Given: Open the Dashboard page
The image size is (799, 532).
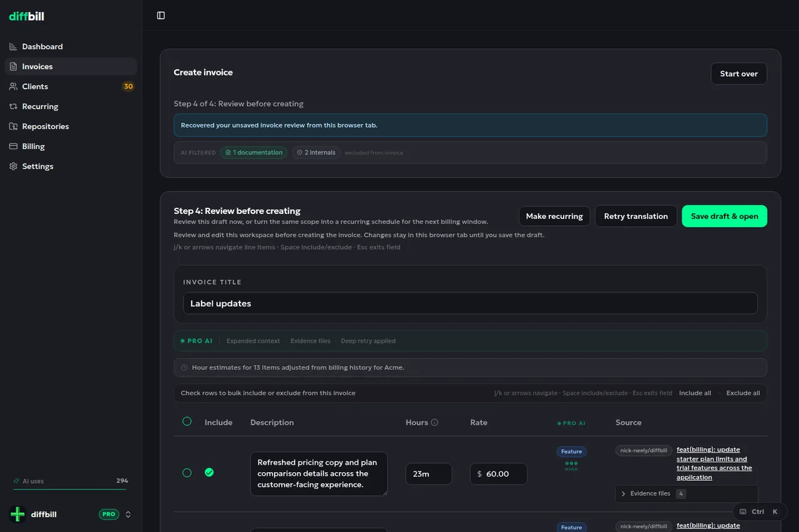Looking at the screenshot, I should pos(71,47).
